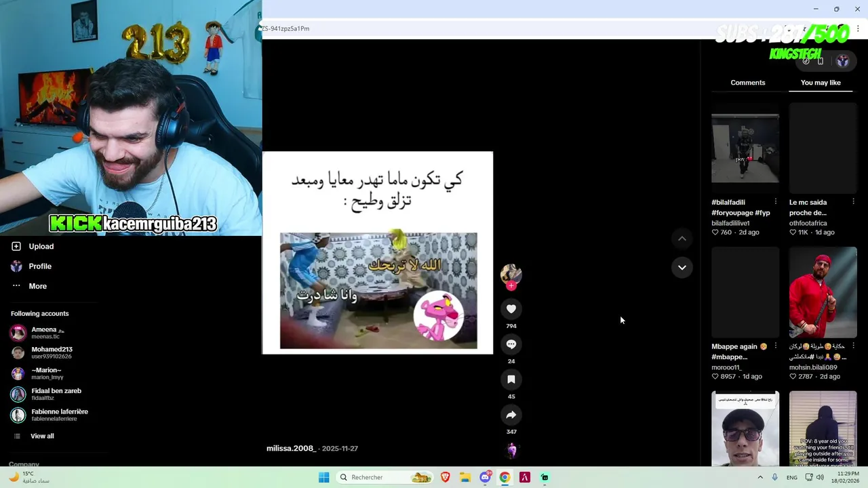Save the video with the bookmark icon

pyautogui.click(x=511, y=380)
